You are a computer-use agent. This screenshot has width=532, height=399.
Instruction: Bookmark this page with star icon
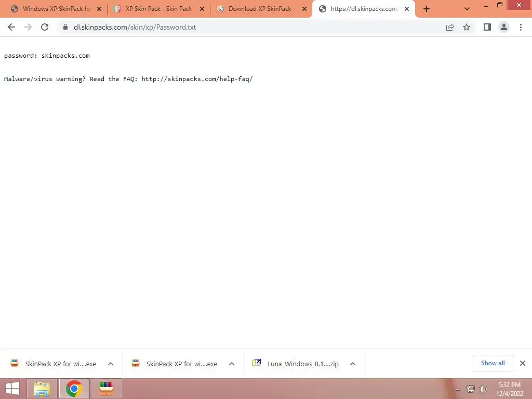pos(467,27)
